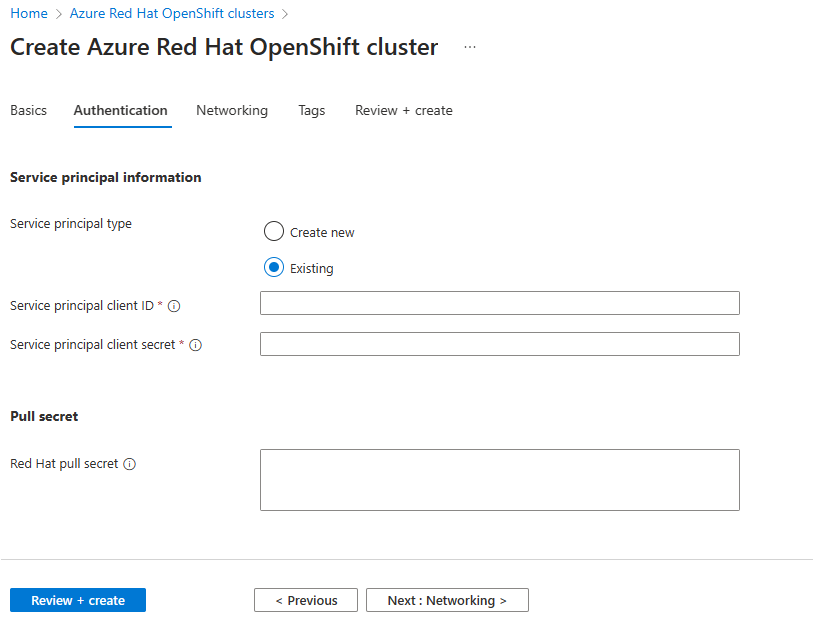Click the Home breadcrumb link
The width and height of the screenshot is (813, 634).
click(29, 13)
